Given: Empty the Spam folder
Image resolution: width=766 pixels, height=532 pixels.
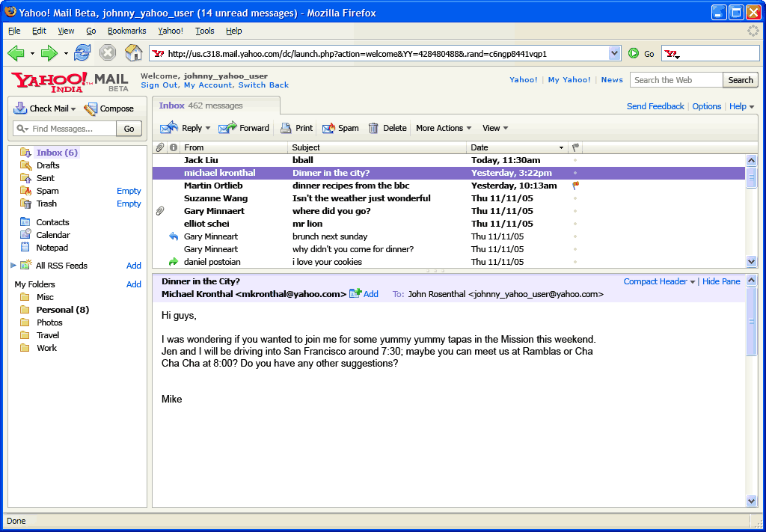Looking at the screenshot, I should pyautogui.click(x=129, y=190).
